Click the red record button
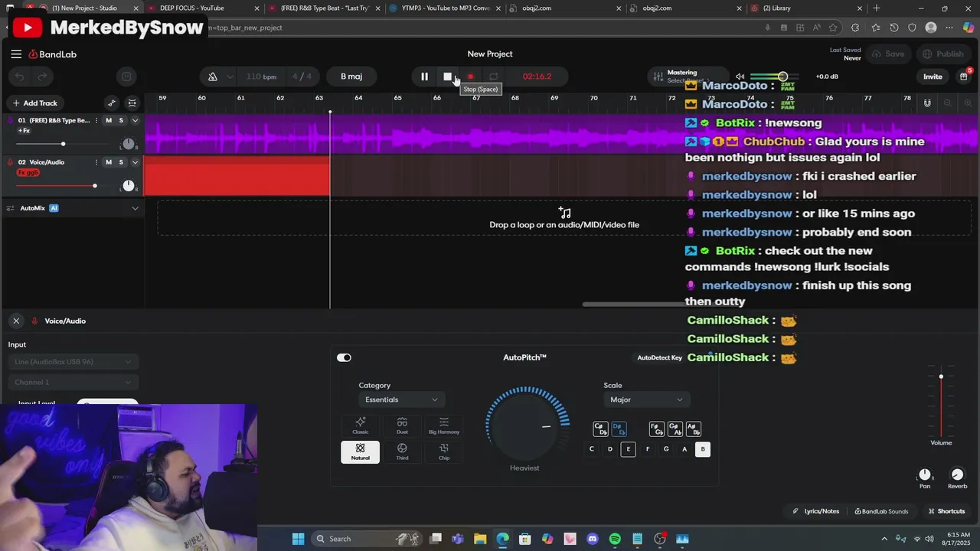The width and height of the screenshot is (980, 551). click(471, 77)
